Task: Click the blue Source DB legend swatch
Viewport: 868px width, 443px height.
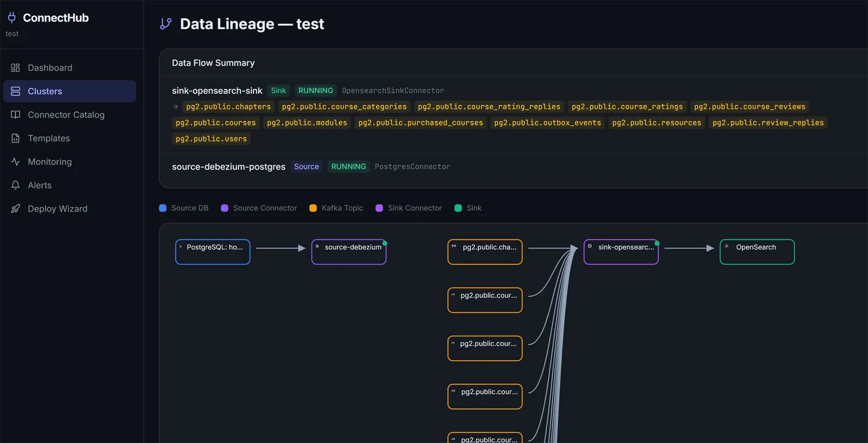Action: click(x=163, y=208)
